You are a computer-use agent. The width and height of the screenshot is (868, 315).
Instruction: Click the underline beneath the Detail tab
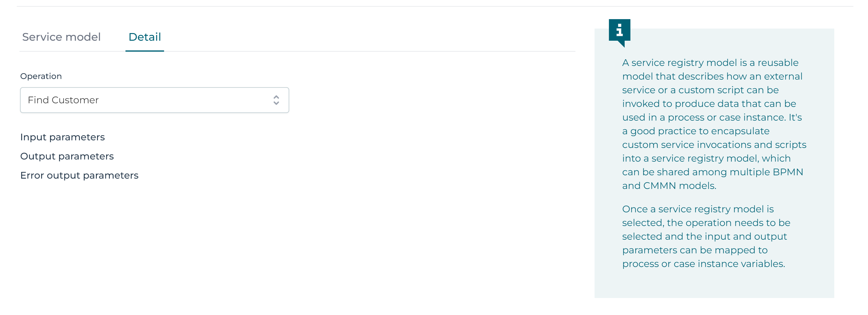[x=145, y=51]
